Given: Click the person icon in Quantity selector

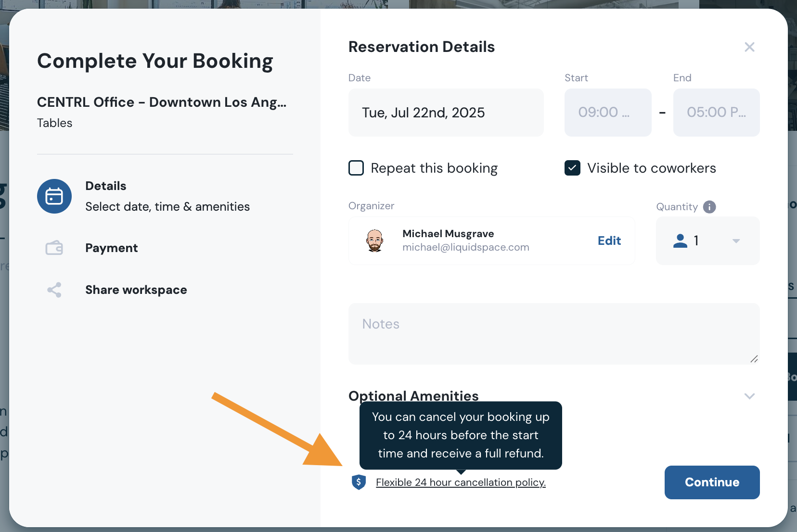Looking at the screenshot, I should click(x=680, y=241).
